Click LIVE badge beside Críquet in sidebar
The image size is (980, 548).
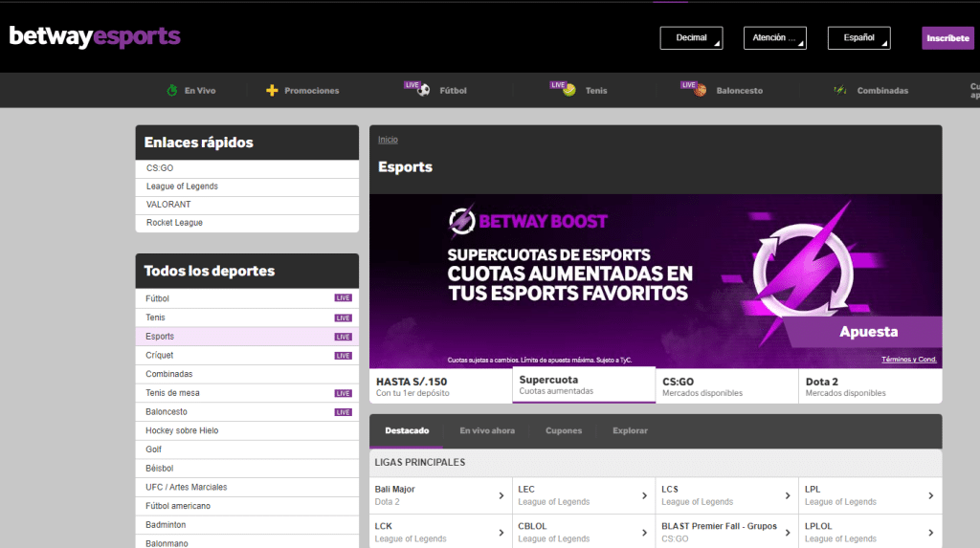tap(344, 356)
